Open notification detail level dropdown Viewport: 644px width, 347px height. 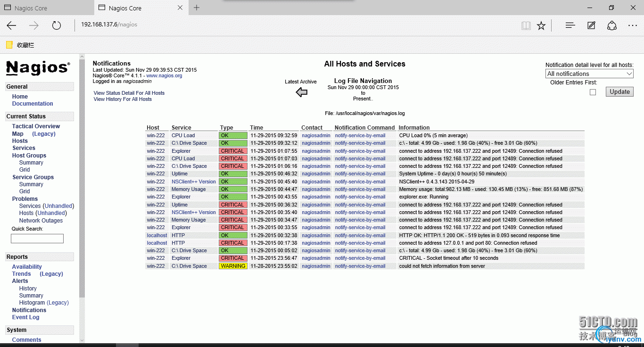point(589,74)
